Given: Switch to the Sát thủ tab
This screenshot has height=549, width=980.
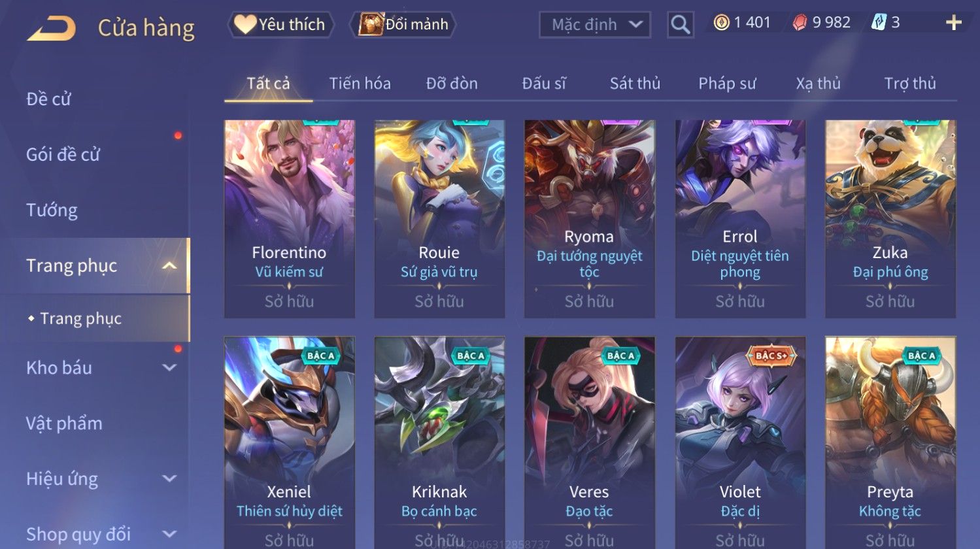Looking at the screenshot, I should pos(635,84).
